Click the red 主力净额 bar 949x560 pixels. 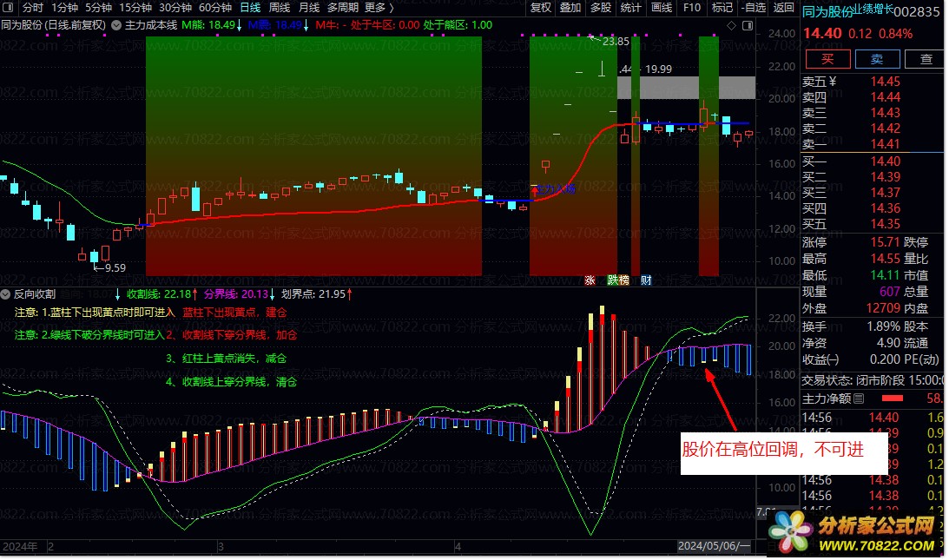tap(892, 399)
